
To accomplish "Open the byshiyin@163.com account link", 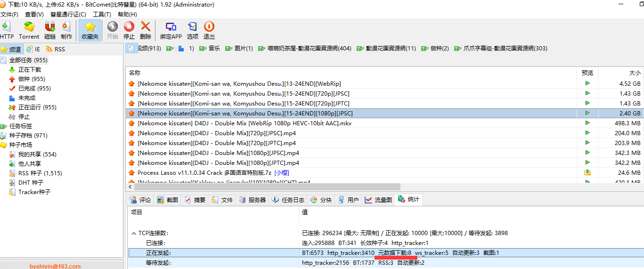I will [x=55, y=266].
